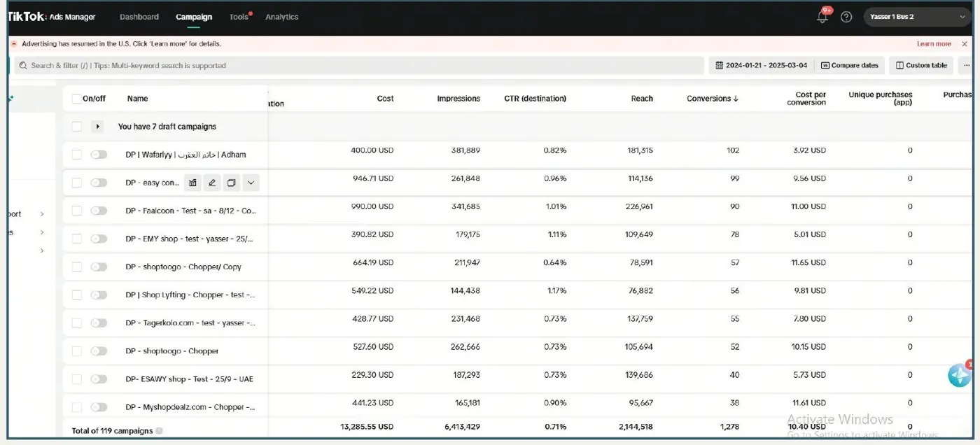980x445 pixels.
Task: Sort by the Cost column header
Action: [x=385, y=99]
